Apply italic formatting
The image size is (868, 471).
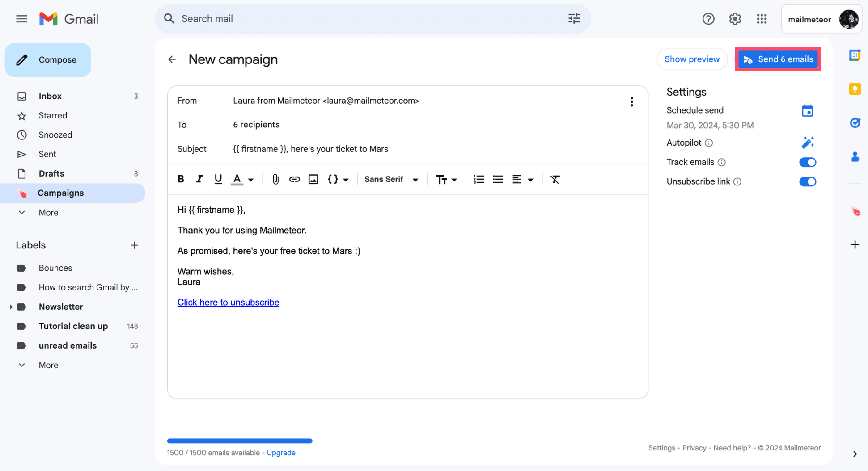point(199,179)
